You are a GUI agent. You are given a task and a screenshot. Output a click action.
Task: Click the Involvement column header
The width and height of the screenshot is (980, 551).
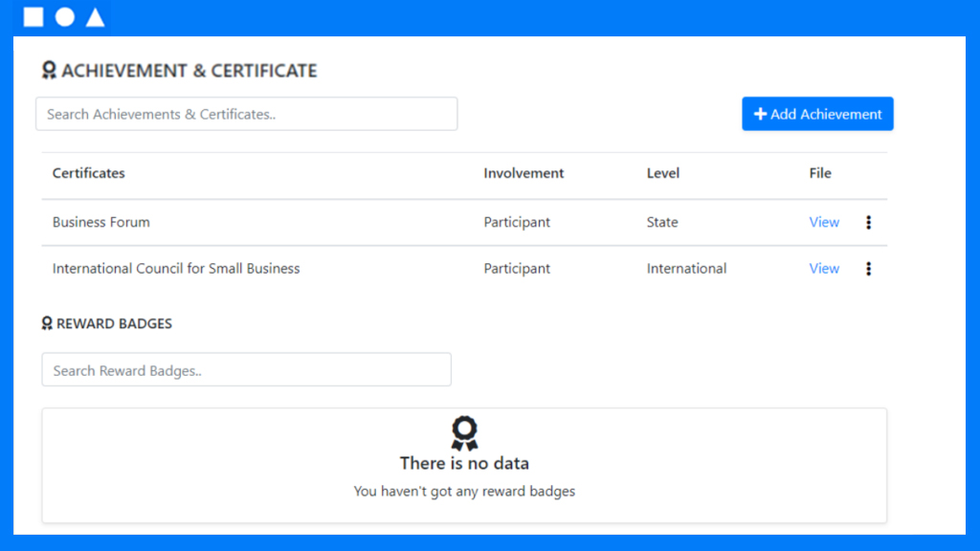click(523, 173)
